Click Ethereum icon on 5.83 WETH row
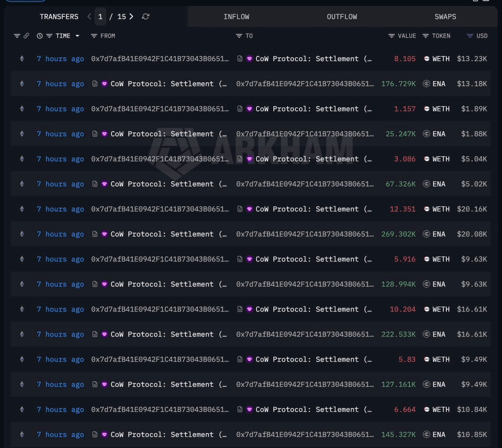The image size is (502, 448). (22, 359)
